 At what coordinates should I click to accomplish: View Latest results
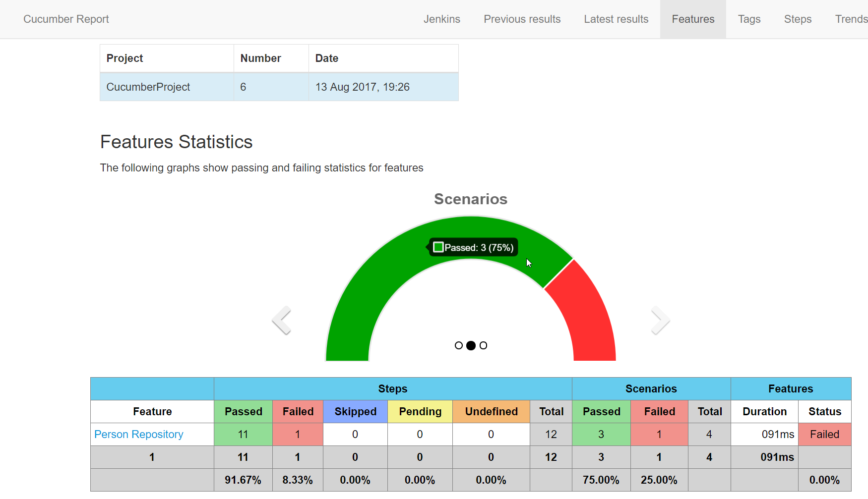click(x=616, y=19)
